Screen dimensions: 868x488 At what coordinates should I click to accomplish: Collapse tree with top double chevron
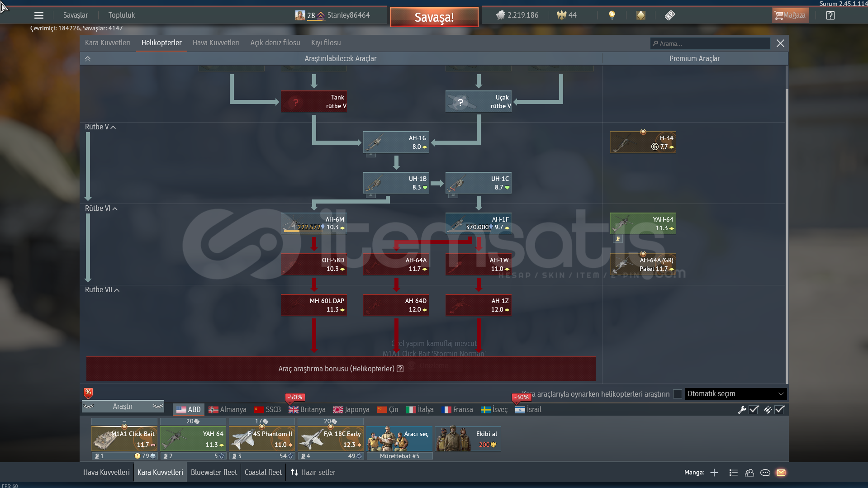pyautogui.click(x=88, y=59)
